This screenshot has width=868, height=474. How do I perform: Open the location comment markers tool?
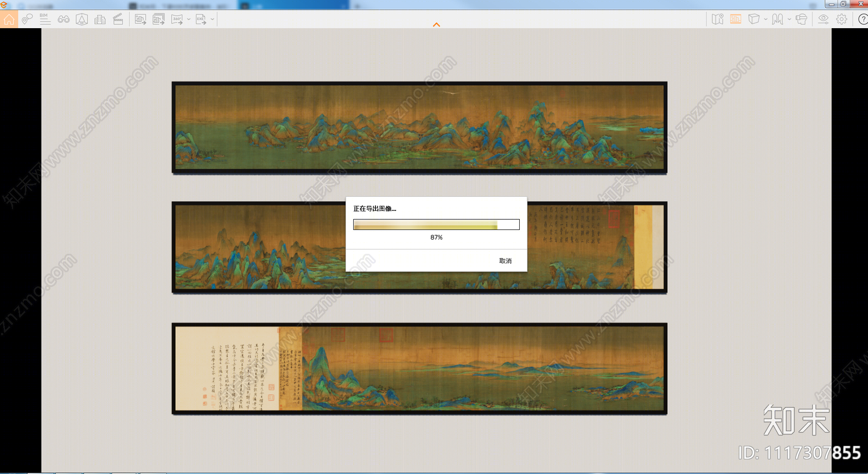[27, 20]
